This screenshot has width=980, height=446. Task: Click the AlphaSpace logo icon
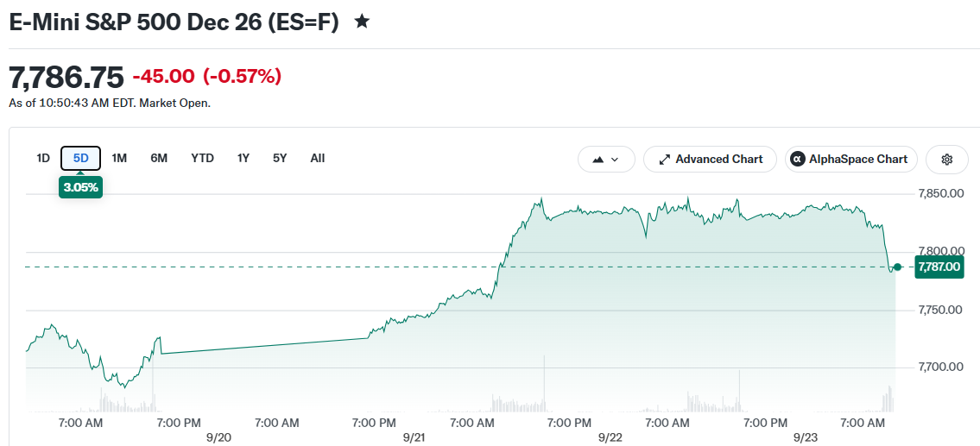click(x=798, y=160)
